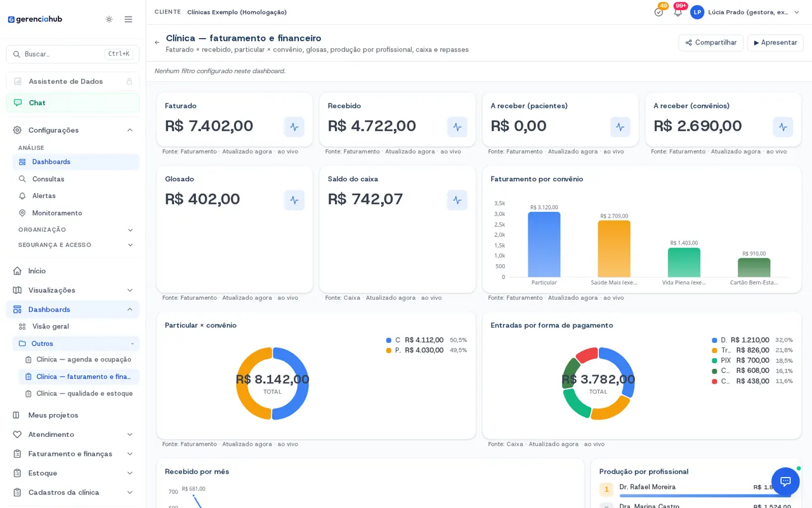Click the Apresentar button
The image size is (812, 508).
[775, 43]
